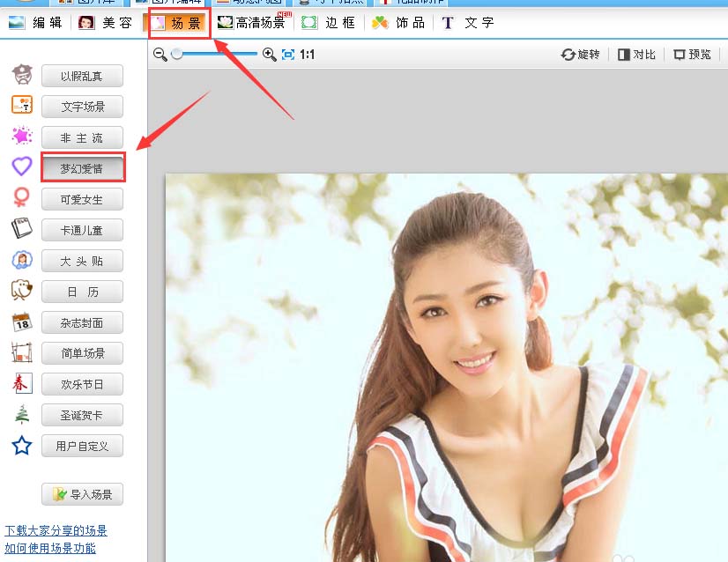Screen dimensions: 728x562
Task: Select the 杂志封面 category
Action: click(82, 322)
